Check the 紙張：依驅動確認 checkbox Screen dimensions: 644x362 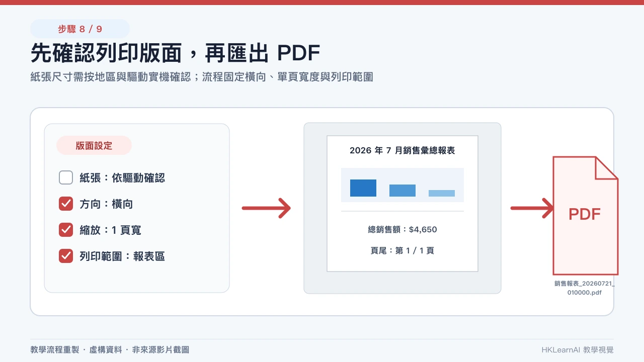(66, 177)
